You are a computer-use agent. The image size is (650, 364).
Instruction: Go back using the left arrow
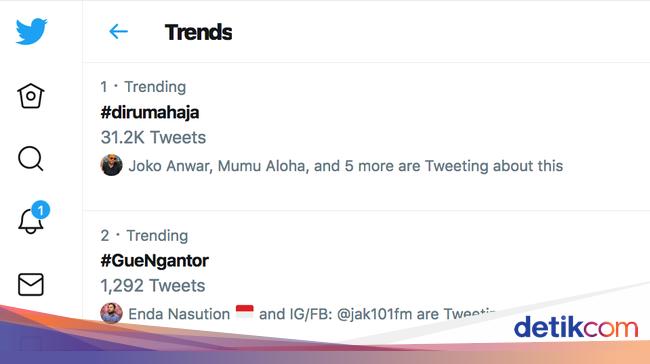coord(118,32)
